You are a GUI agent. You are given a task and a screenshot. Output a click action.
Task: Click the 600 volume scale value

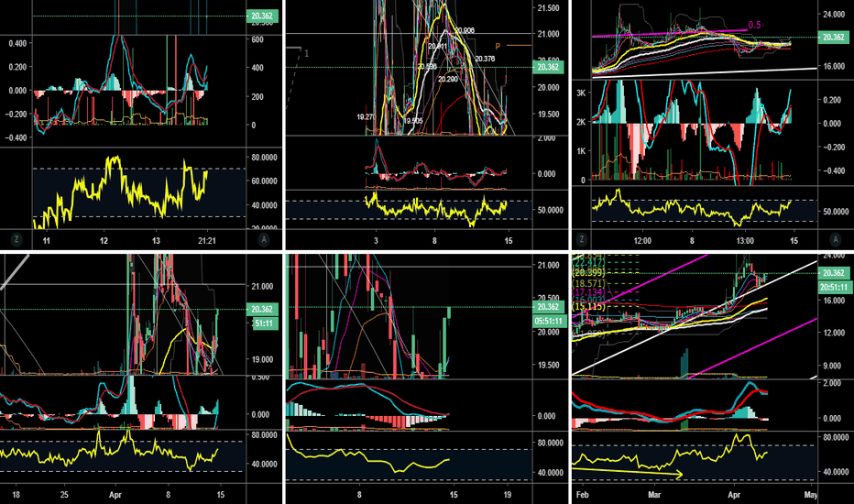click(x=257, y=39)
